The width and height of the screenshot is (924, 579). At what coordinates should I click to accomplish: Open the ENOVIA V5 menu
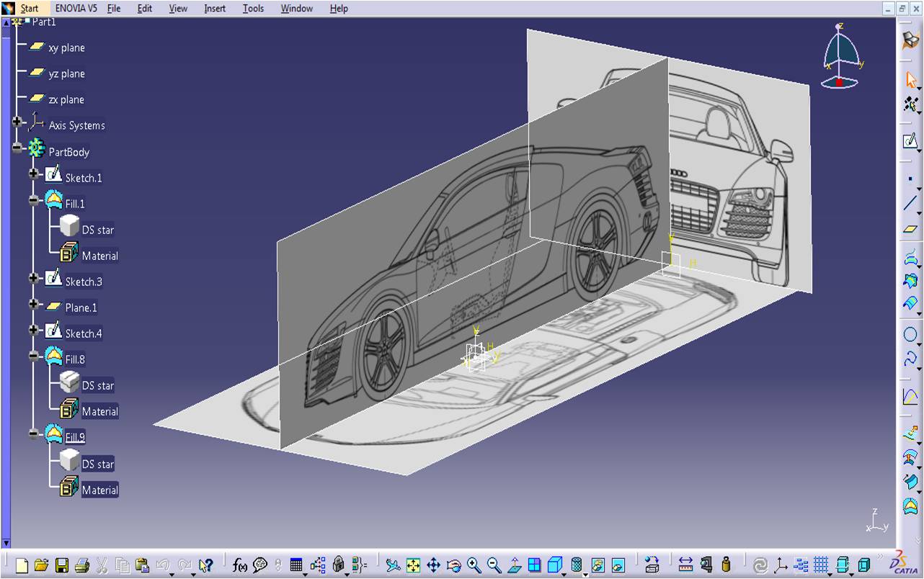pyautogui.click(x=75, y=9)
